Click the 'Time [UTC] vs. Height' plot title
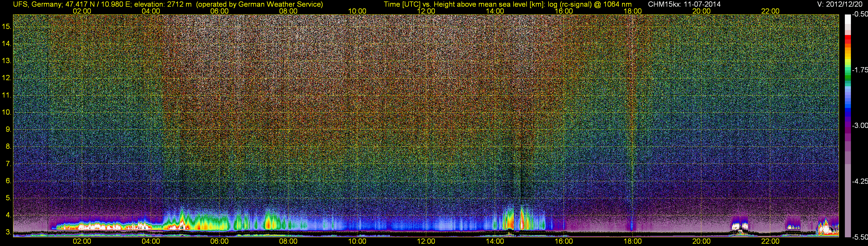 419,4
